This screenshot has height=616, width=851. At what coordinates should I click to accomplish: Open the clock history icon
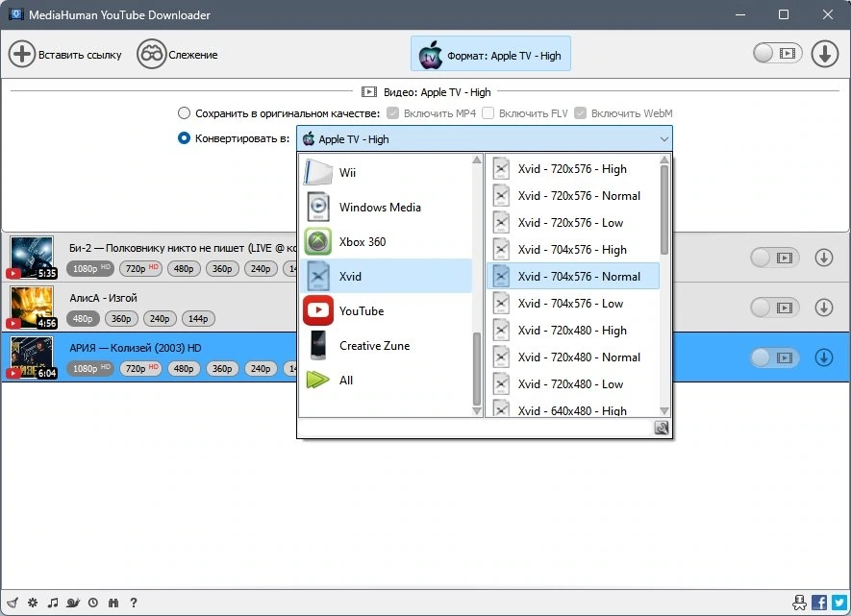coord(93,603)
